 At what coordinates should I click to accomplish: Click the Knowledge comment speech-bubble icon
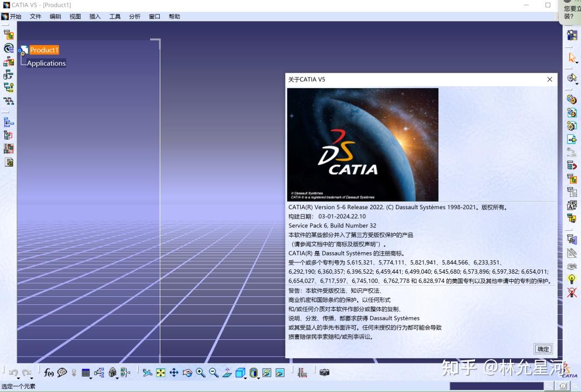coord(62,372)
